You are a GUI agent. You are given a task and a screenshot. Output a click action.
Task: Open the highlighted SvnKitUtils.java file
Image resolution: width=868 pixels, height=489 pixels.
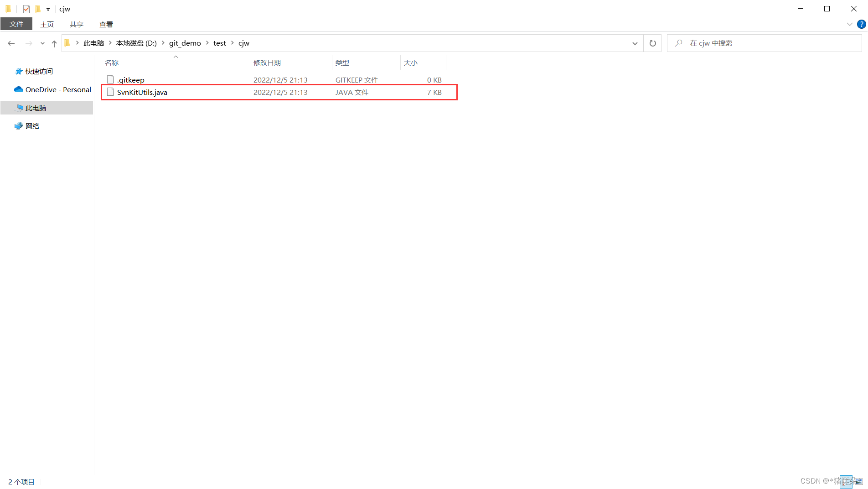click(142, 92)
